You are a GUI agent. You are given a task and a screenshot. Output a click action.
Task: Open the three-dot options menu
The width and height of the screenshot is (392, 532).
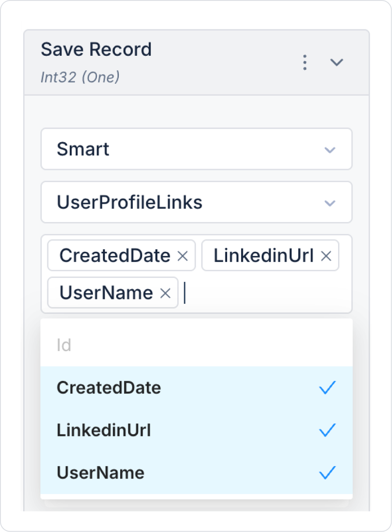point(305,62)
